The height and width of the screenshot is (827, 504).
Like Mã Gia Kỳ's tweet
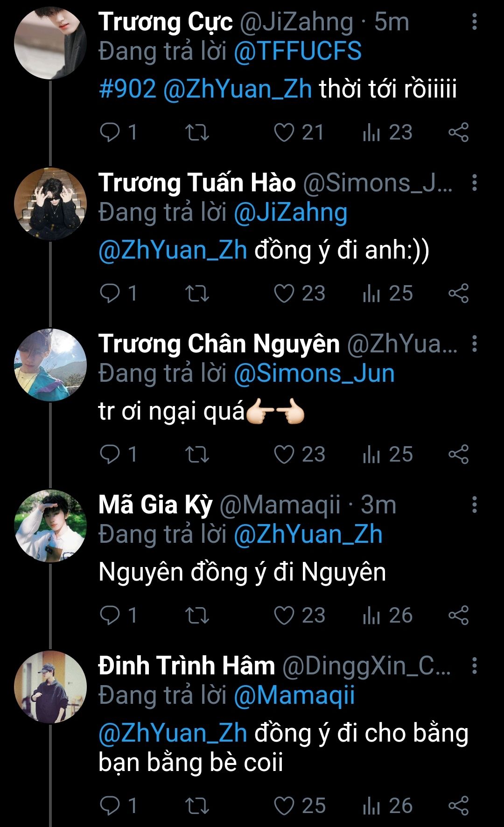[x=299, y=616]
